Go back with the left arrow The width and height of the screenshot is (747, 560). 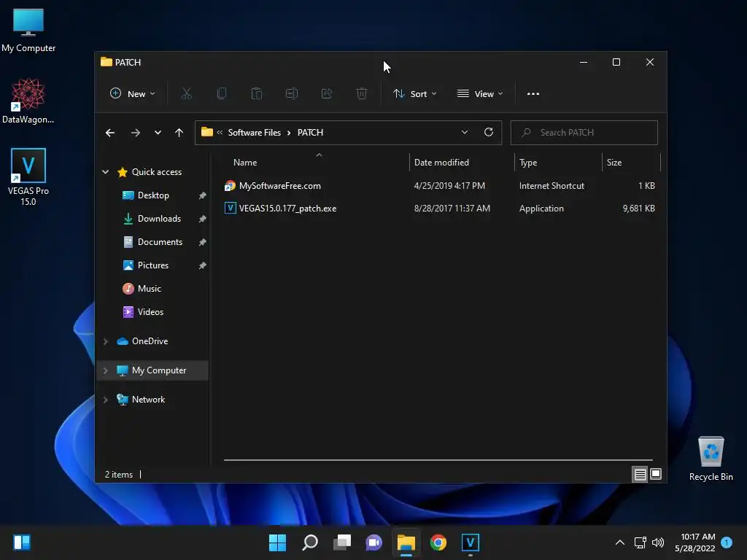[110, 133]
